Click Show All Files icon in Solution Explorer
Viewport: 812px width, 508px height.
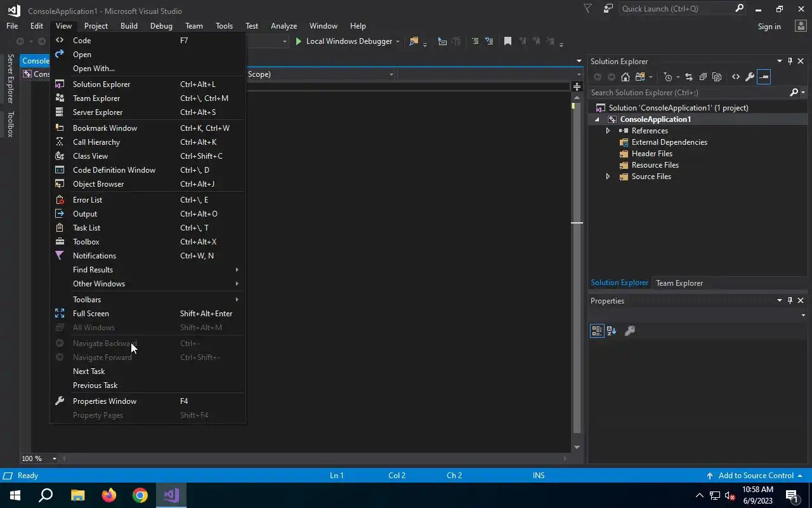tap(717, 77)
